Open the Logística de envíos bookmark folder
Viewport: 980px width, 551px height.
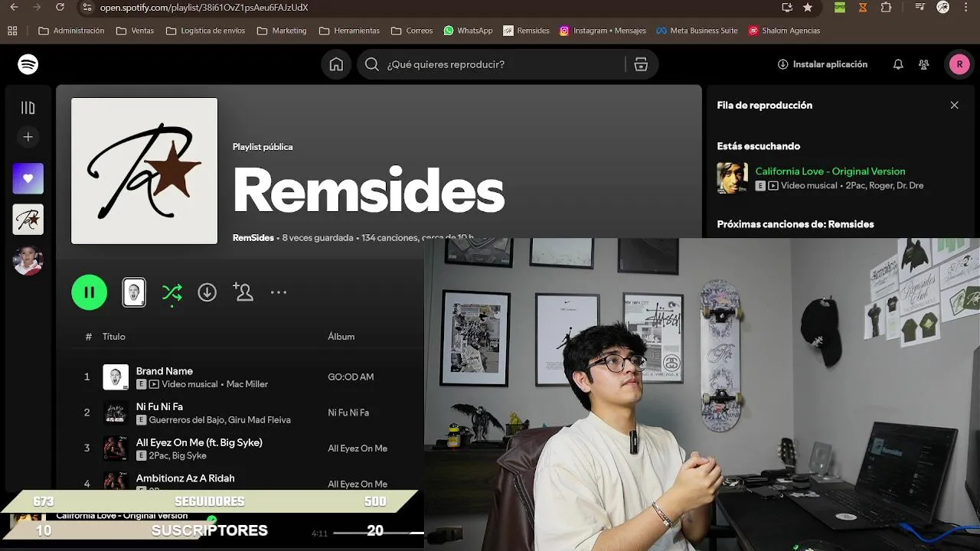click(205, 31)
